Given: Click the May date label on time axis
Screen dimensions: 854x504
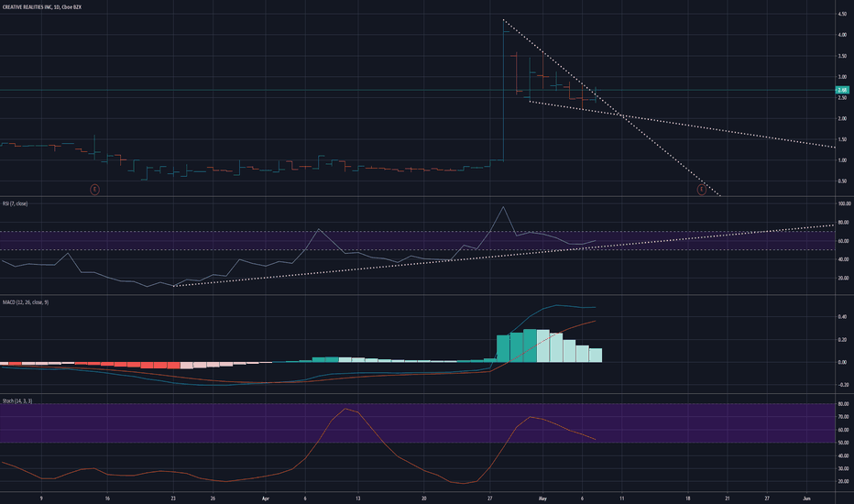Looking at the screenshot, I should coord(542,498).
